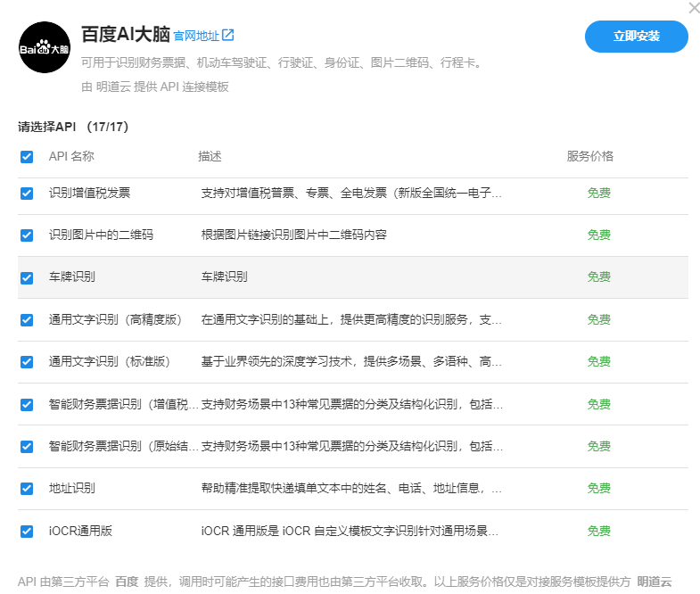Viewport: 700px width, 594px height.
Task: Click the API 名称 column header
Action: pyautogui.click(x=71, y=156)
